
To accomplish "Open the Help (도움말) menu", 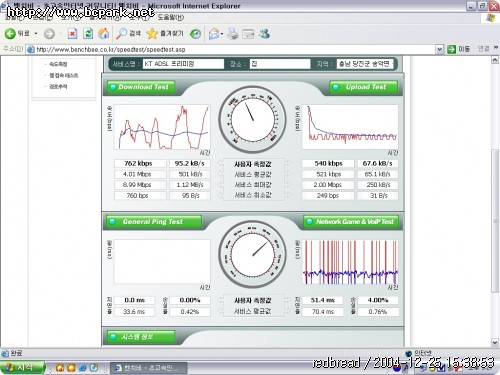I will [171, 17].
